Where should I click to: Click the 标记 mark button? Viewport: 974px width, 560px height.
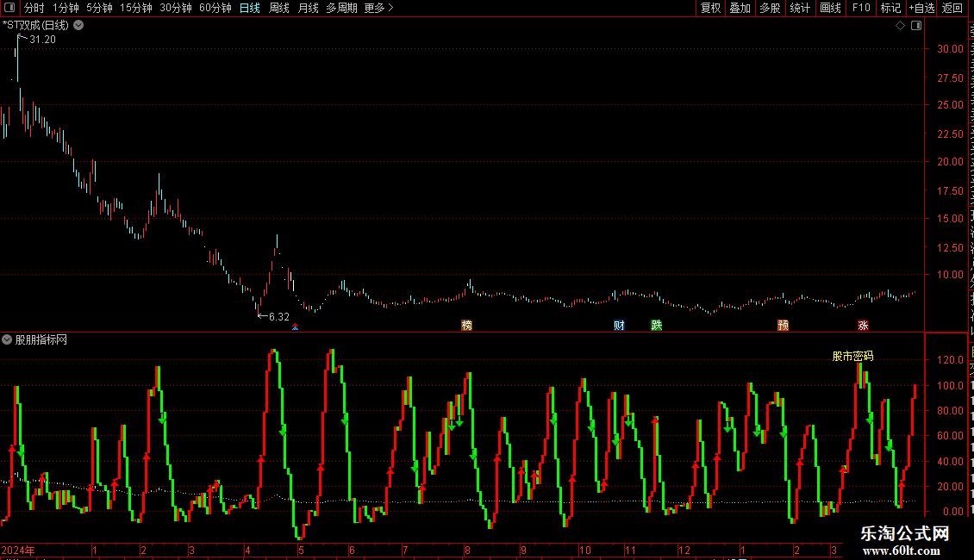pos(890,8)
